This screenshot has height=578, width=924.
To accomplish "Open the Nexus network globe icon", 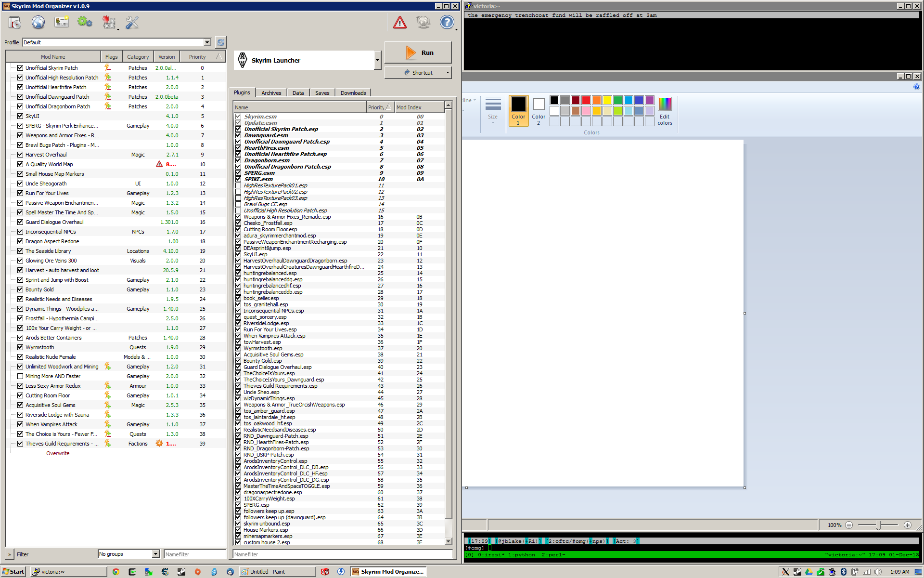I will tap(38, 22).
